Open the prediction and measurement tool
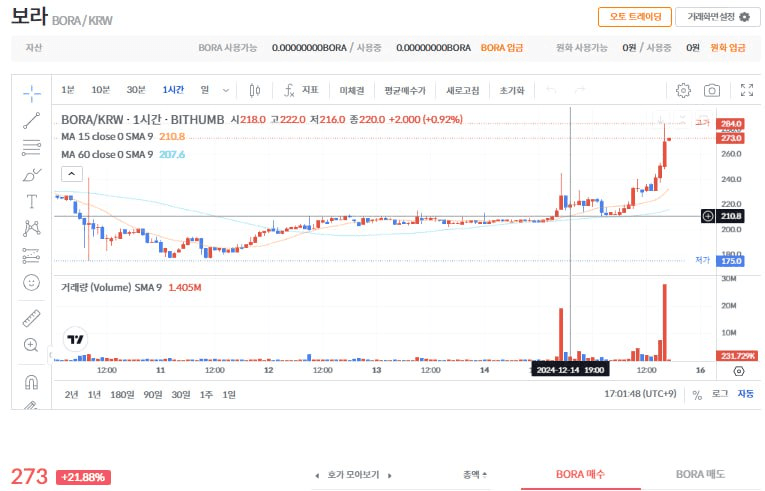This screenshot has width=765, height=491. point(32,255)
